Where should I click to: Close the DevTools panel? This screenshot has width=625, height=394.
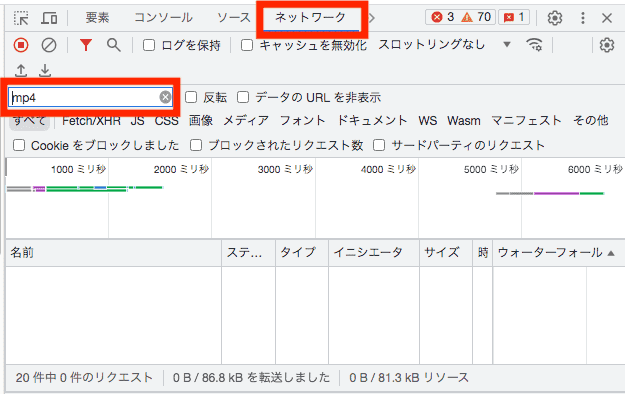click(607, 18)
